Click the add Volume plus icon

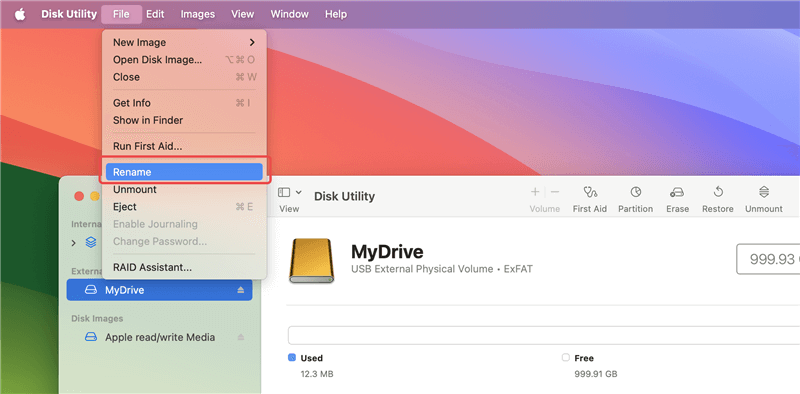click(x=535, y=192)
